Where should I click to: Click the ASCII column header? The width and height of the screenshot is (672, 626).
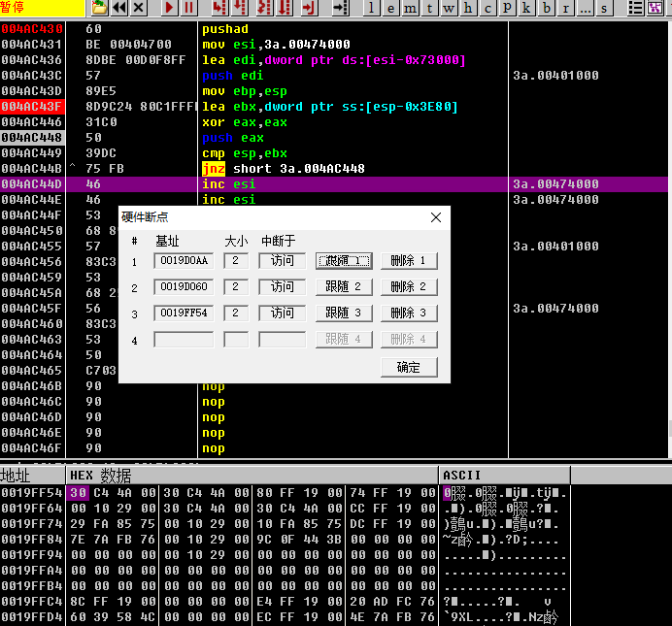[x=504, y=476]
